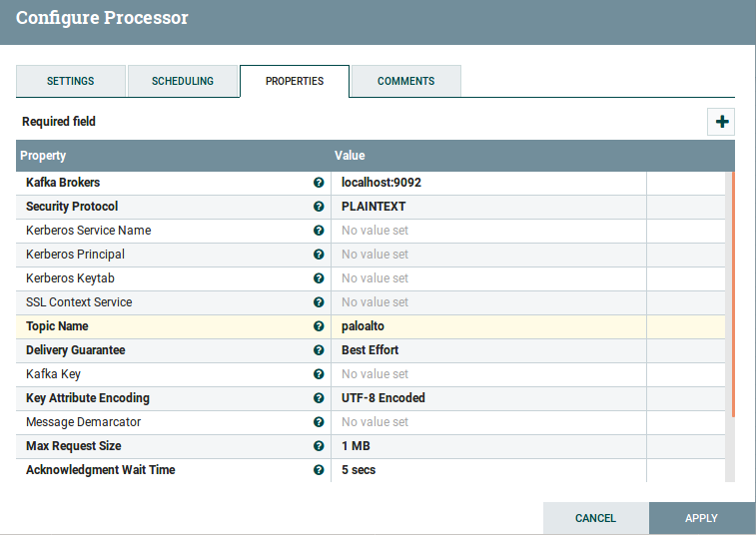Click help icon for Kerberos Keytab
756x535 pixels.
click(x=319, y=278)
